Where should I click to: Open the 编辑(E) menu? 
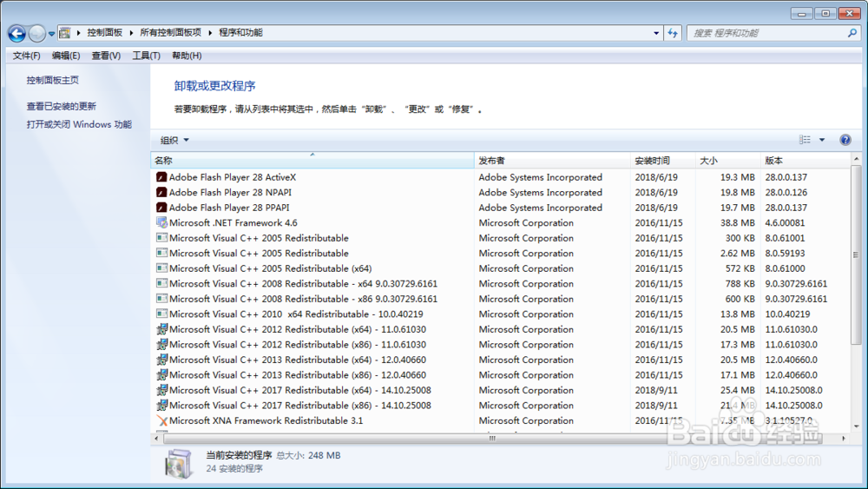pos(66,56)
